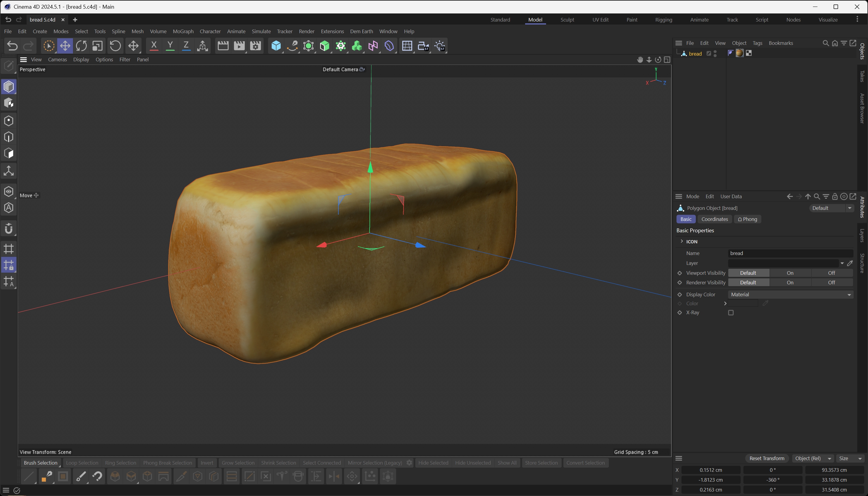Image resolution: width=868 pixels, height=496 pixels.
Task: Set Renderer Visibility to On
Action: (x=790, y=283)
